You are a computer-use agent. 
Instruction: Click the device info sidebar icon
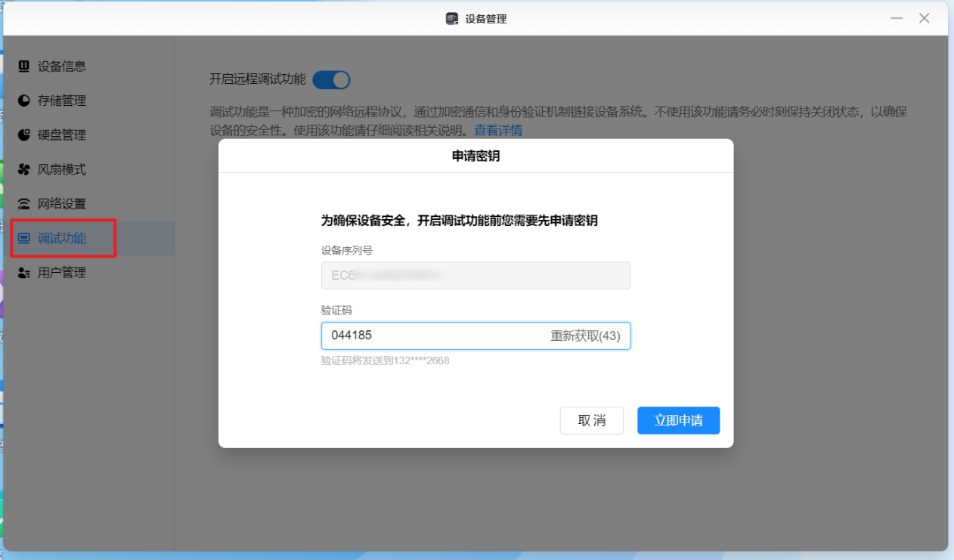click(24, 67)
